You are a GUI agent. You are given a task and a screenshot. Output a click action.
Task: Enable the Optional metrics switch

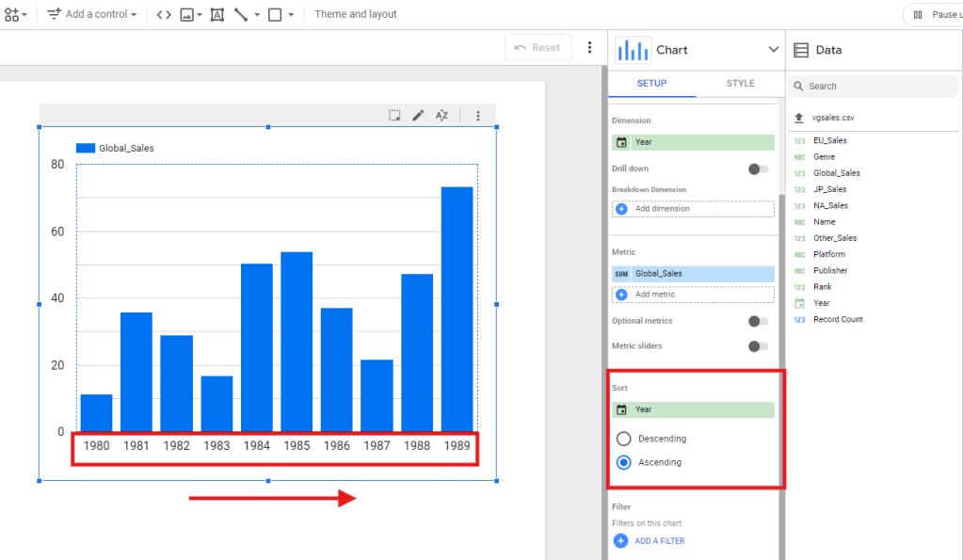click(x=757, y=321)
